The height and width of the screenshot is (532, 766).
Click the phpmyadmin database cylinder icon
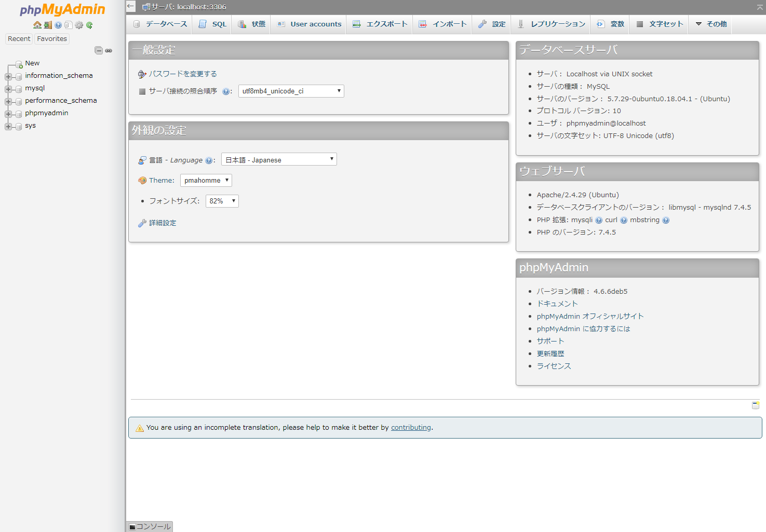point(19,114)
